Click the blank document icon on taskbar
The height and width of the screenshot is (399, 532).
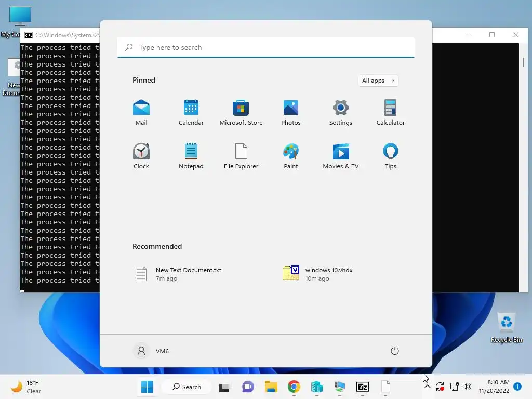(x=385, y=387)
